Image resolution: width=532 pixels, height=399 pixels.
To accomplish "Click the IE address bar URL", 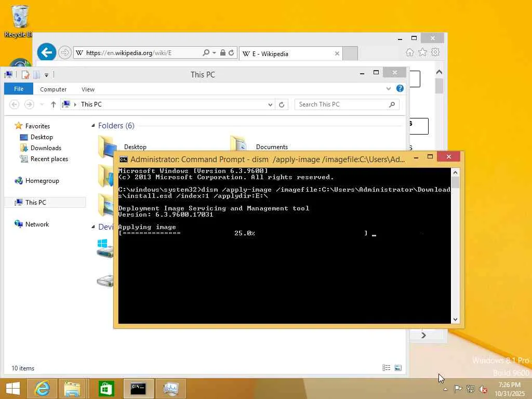I will [x=129, y=53].
